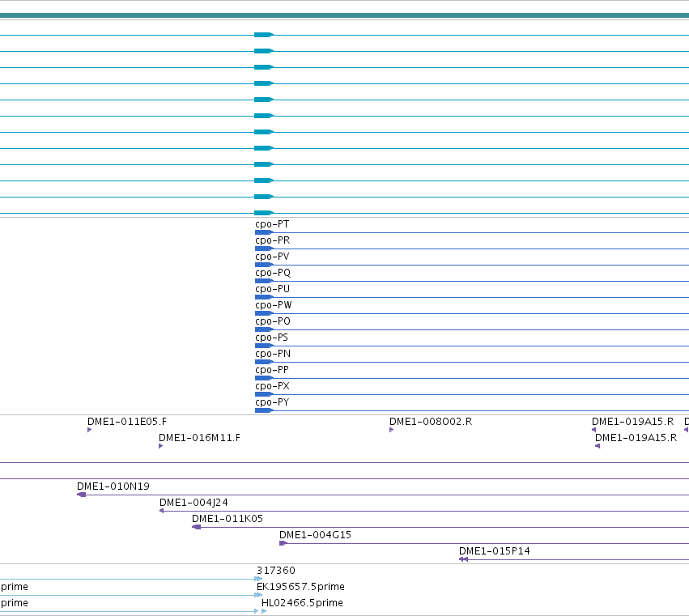Viewport: 689px width, 616px height.
Task: Open the HL02466.5prime label
Action: point(302,603)
